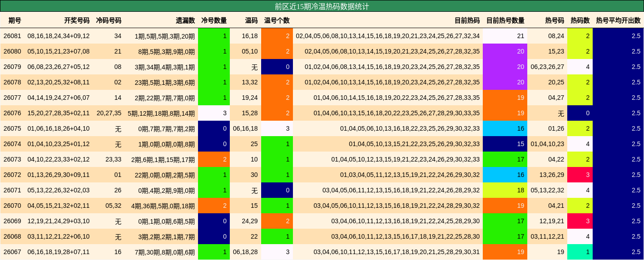Select period number 26074
This screenshot has width=644, height=260.
click(12, 144)
